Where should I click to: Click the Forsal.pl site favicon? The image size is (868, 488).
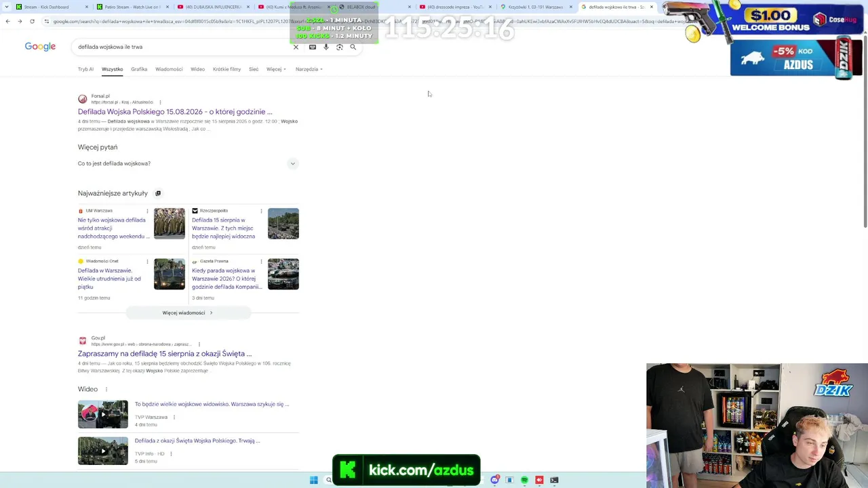[83, 99]
